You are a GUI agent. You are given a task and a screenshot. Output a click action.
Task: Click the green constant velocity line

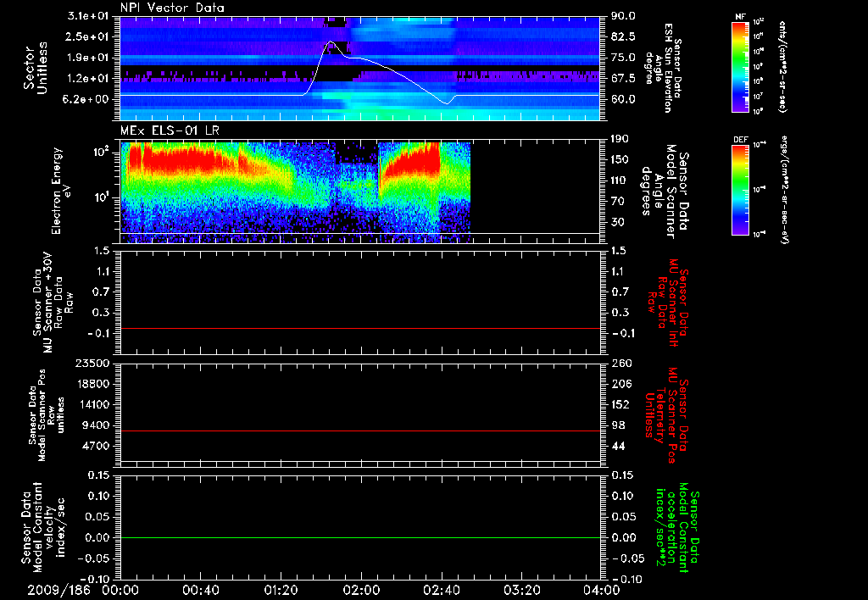[x=359, y=537]
